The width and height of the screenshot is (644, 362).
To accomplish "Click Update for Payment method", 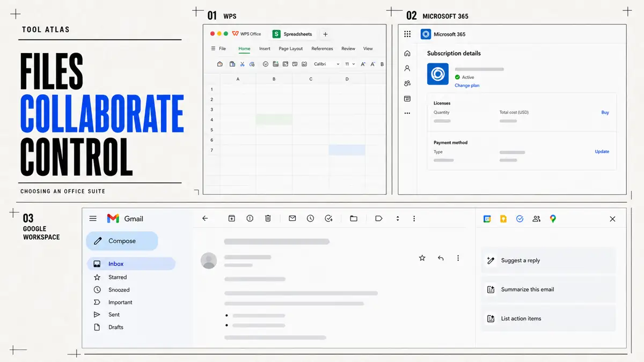I will pos(602,152).
